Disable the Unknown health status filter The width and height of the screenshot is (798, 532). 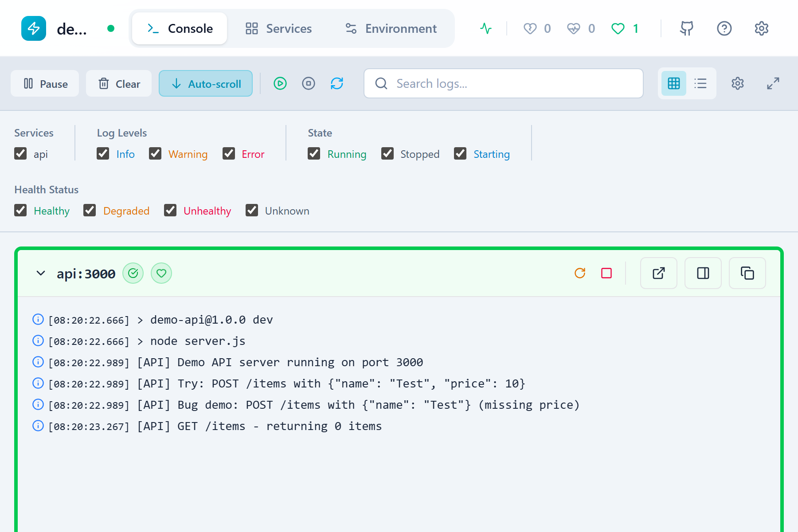coord(252,211)
